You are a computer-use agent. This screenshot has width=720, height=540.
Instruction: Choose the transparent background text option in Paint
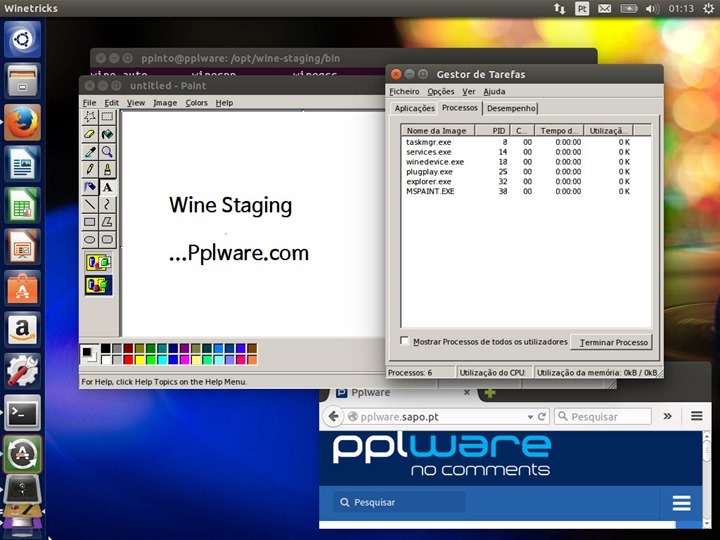click(99, 285)
